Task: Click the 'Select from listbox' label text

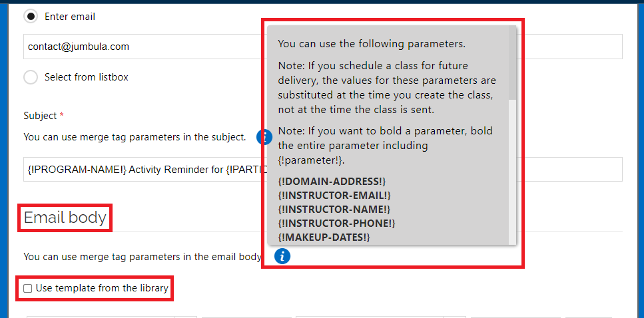Action: pos(87,77)
